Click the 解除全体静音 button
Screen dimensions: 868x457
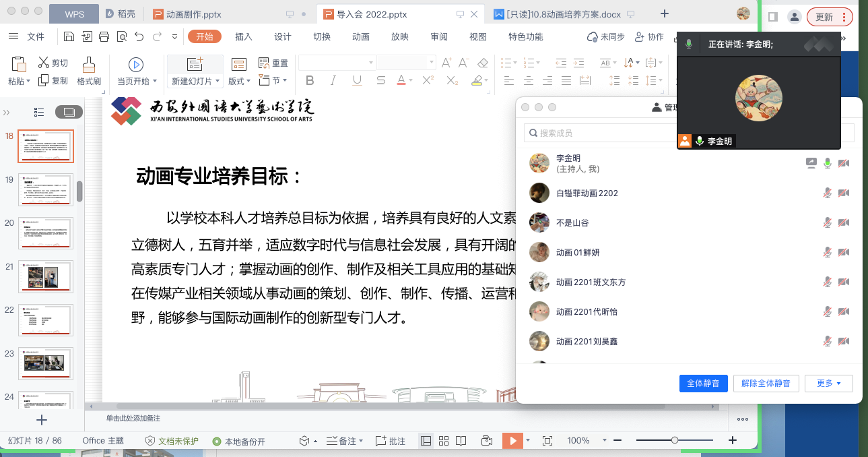766,384
